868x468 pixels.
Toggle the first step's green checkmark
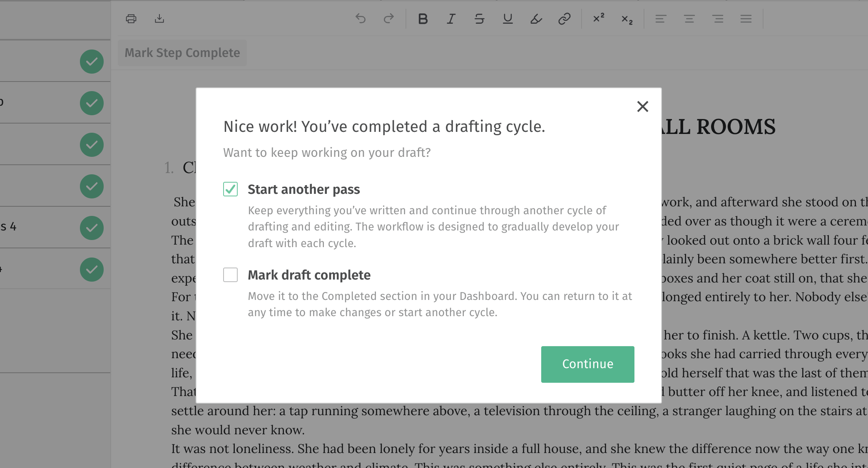(x=92, y=62)
